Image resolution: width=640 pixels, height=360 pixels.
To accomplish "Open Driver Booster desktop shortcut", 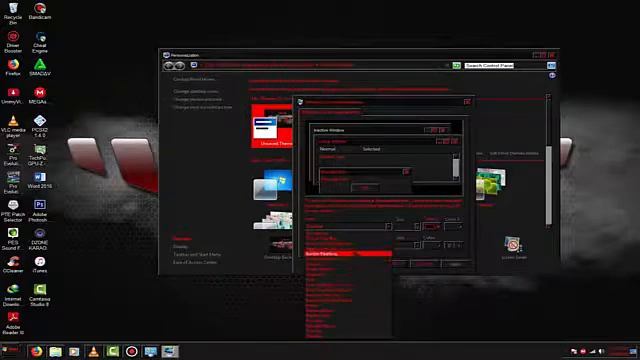I will (13, 42).
